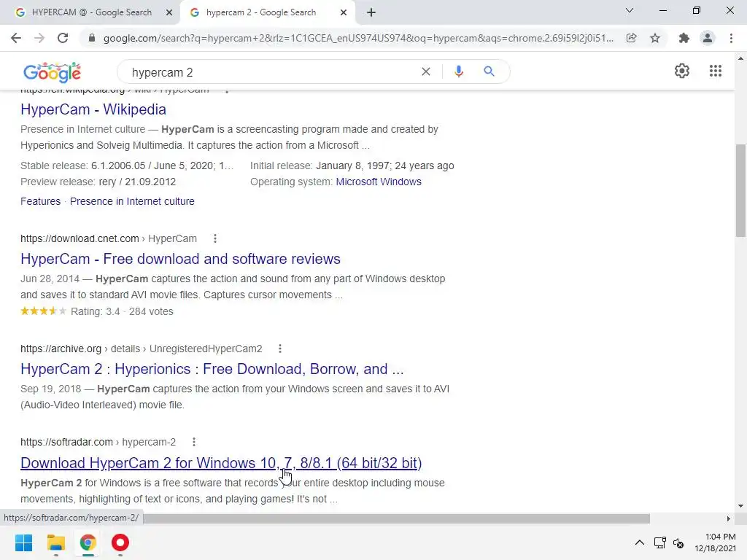The image size is (747, 560).
Task: Click the vertical scrollbar thumb
Action: point(740,190)
